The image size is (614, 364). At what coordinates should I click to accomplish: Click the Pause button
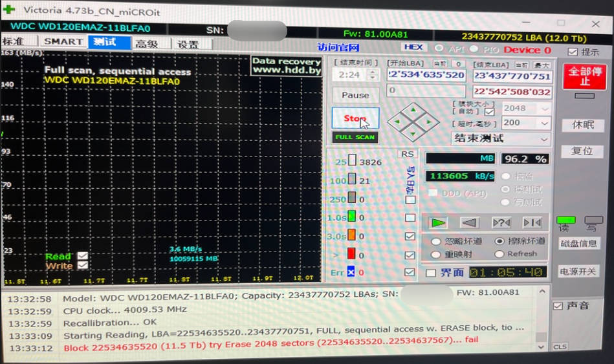356,95
